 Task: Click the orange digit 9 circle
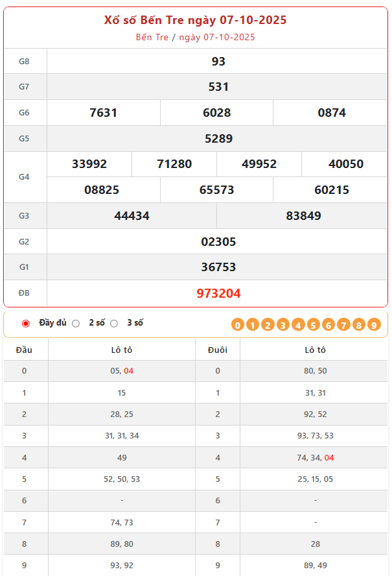pos(374,325)
